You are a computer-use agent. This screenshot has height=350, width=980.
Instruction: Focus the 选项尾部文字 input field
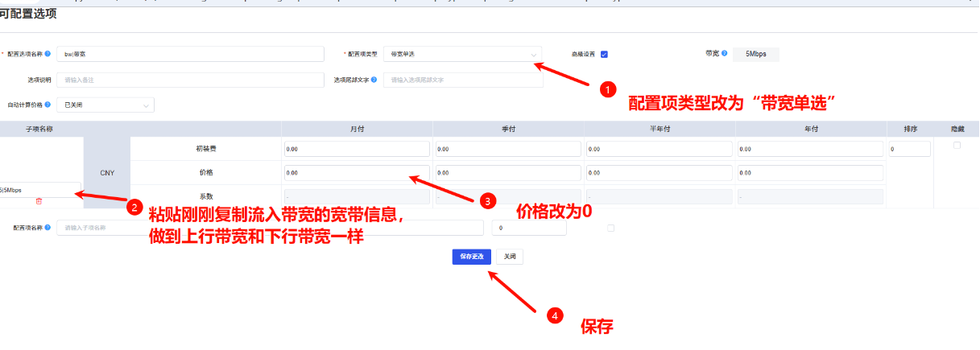(x=463, y=80)
